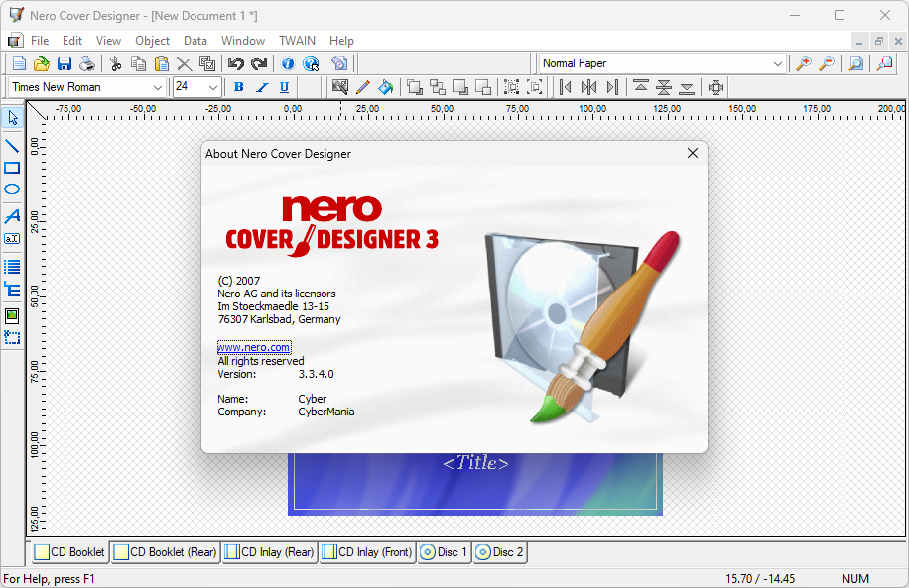This screenshot has height=588, width=909.
Task: Click the center on page icon
Action: [715, 87]
